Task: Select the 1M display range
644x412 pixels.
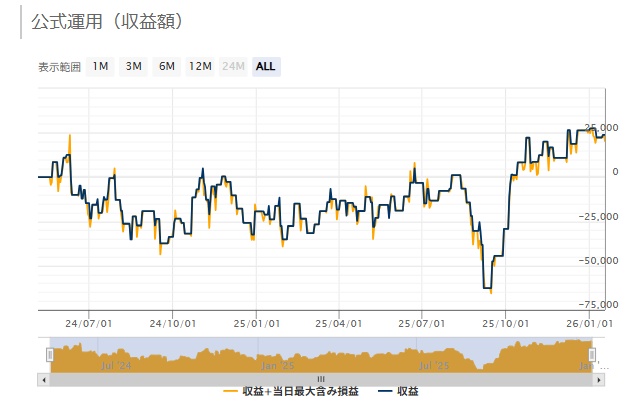Action: coord(100,66)
